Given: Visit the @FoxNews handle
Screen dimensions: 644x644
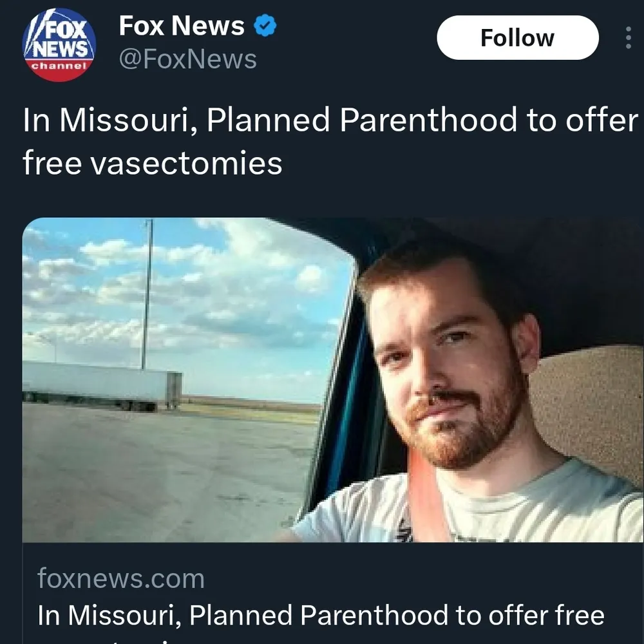Looking at the screenshot, I should pos(187,59).
